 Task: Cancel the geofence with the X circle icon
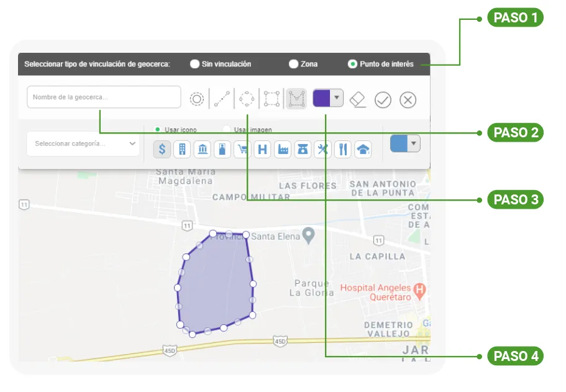pos(408,100)
